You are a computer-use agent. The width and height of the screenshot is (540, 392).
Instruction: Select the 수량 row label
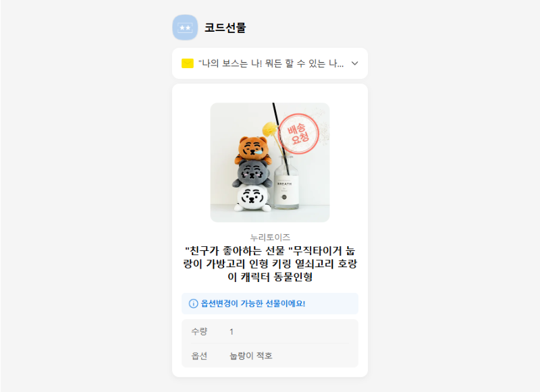tap(199, 331)
